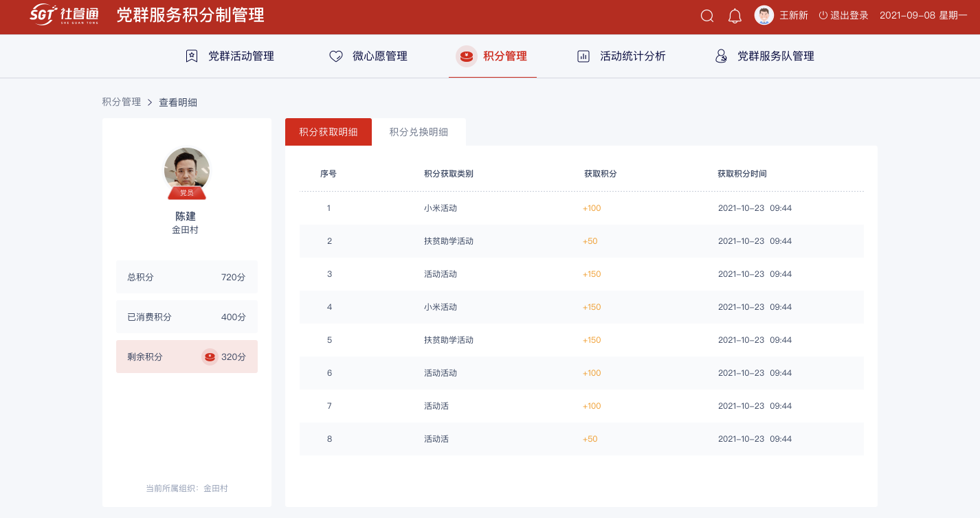
Task: Select row 1 小米活动
Action: pyautogui.click(x=581, y=208)
